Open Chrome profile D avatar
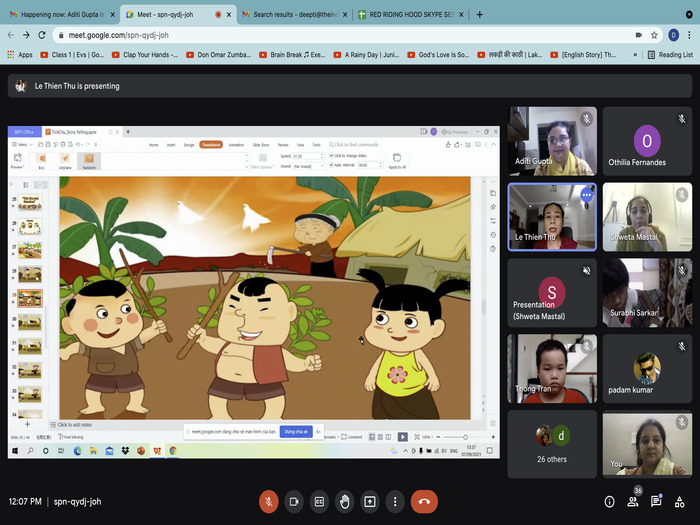Image resolution: width=700 pixels, height=525 pixels. pos(673,35)
